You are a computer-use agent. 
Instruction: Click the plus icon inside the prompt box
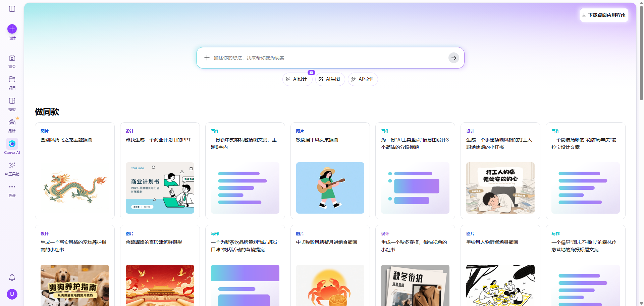pyautogui.click(x=207, y=57)
